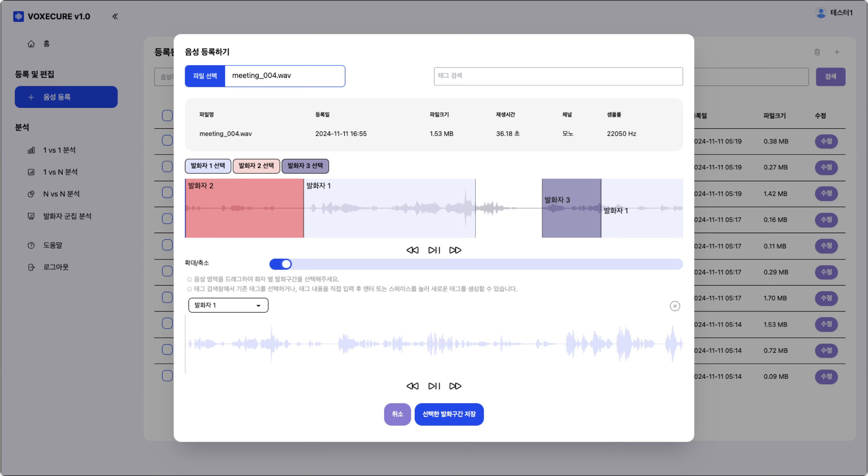Click the 테스터1 user avatar icon
868x476 pixels.
point(821,13)
